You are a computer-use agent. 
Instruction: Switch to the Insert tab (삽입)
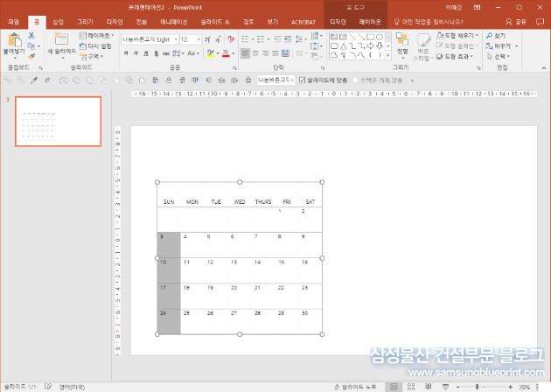pyautogui.click(x=58, y=22)
